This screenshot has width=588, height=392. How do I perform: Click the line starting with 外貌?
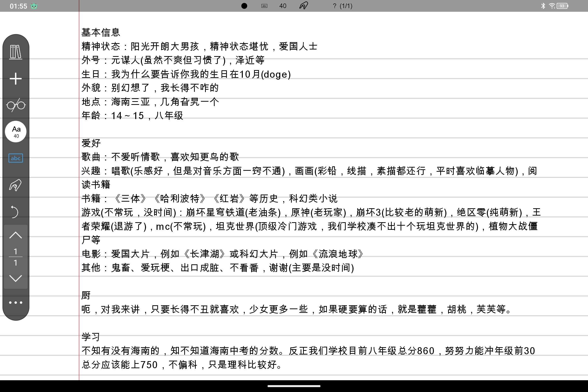click(x=150, y=88)
